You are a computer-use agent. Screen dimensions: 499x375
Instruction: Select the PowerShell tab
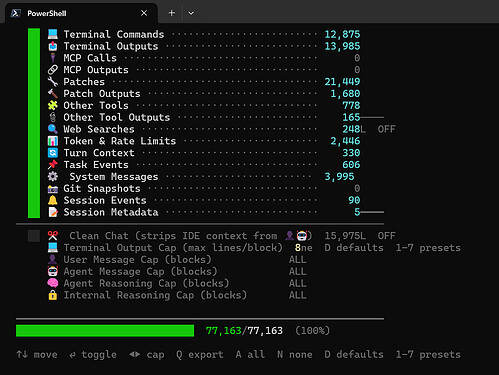[x=81, y=13]
